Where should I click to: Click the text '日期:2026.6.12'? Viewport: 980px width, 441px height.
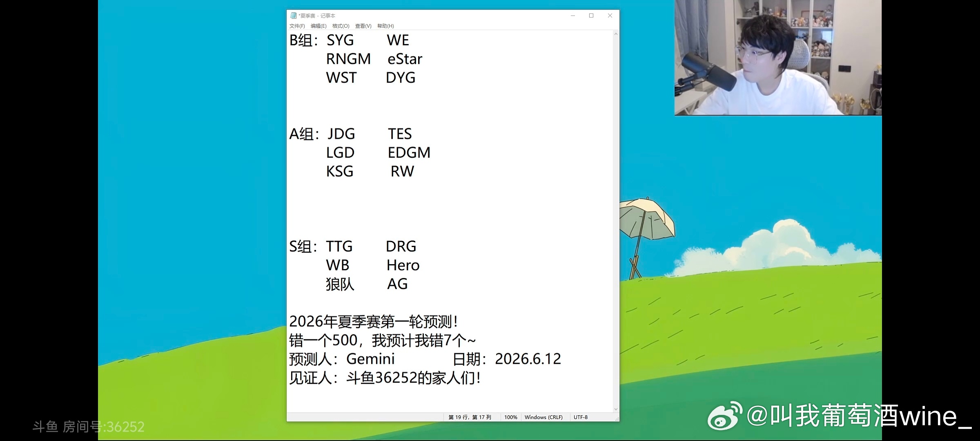507,359
